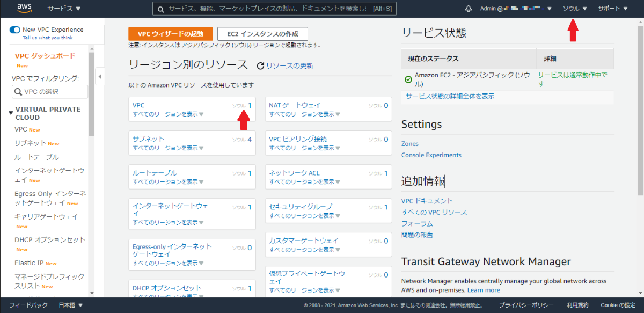644x313 pixels.
Task: Click リソースの更新 link
Action: tap(290, 66)
